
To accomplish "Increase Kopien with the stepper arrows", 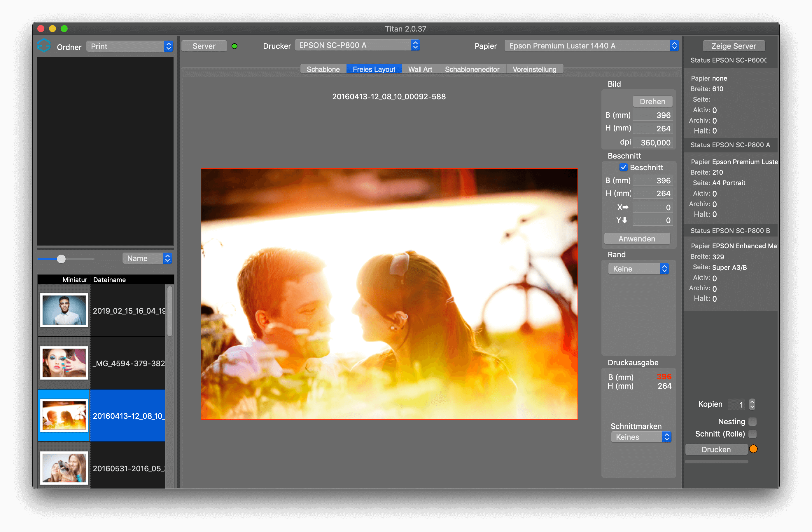I will click(x=752, y=401).
